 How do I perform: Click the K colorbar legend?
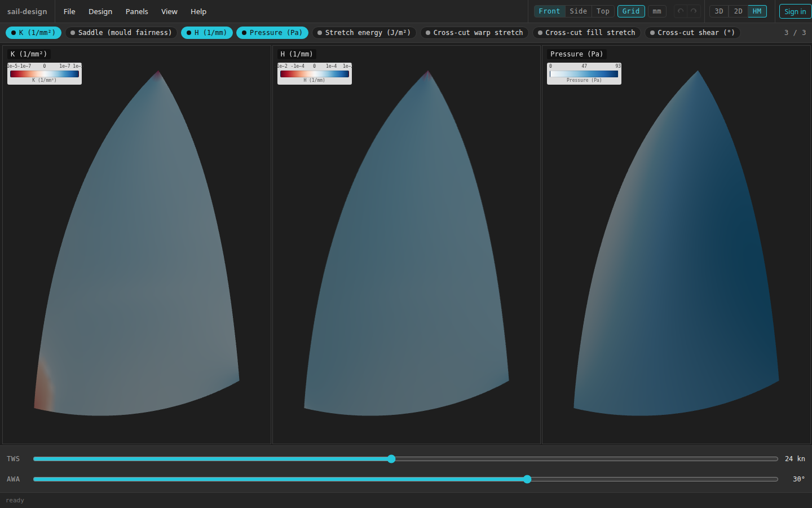[45, 73]
